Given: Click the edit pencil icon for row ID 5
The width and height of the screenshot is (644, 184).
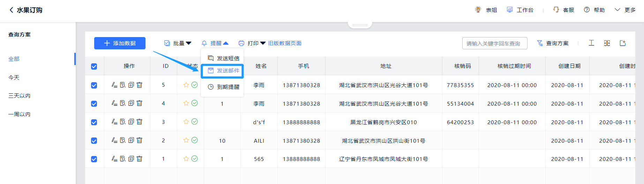Looking at the screenshot, I should tap(114, 85).
